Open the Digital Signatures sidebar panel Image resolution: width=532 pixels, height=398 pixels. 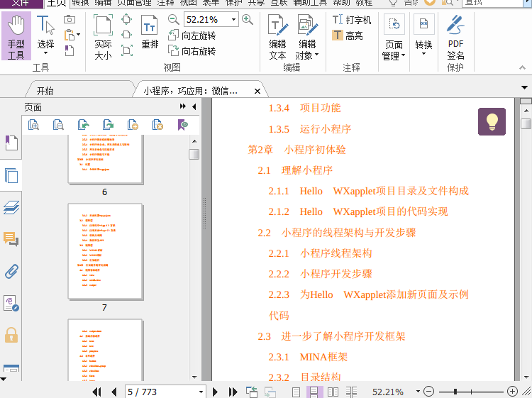pos(11,304)
